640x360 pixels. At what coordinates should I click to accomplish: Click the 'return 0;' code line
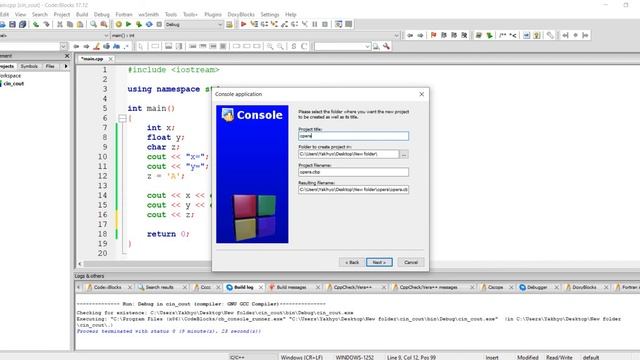point(168,234)
